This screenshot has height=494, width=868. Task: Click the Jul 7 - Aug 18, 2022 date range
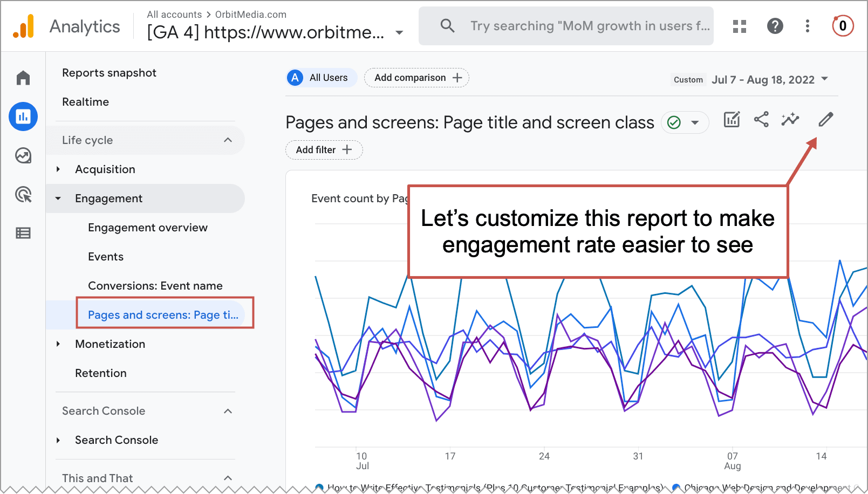(763, 80)
